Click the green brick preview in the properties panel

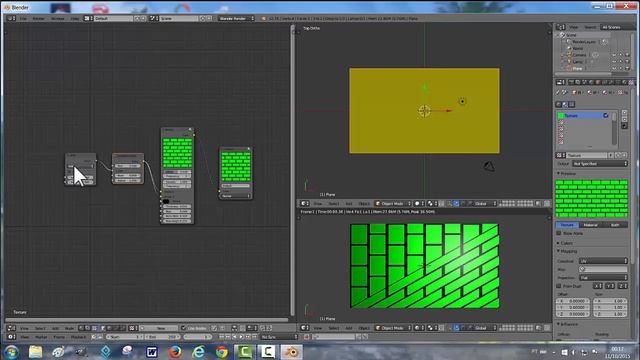coord(591,198)
